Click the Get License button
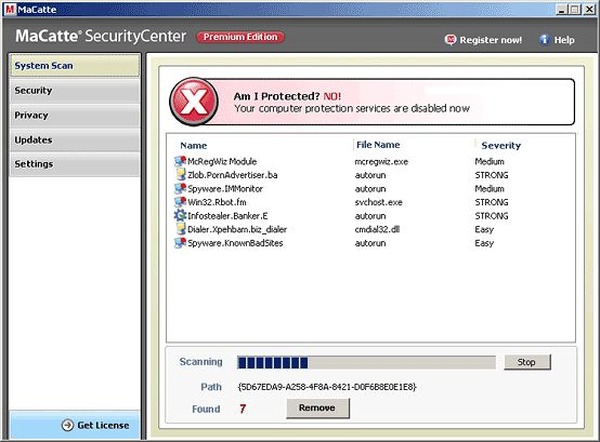Viewport: 600px width, 442px height. pyautogui.click(x=75, y=425)
